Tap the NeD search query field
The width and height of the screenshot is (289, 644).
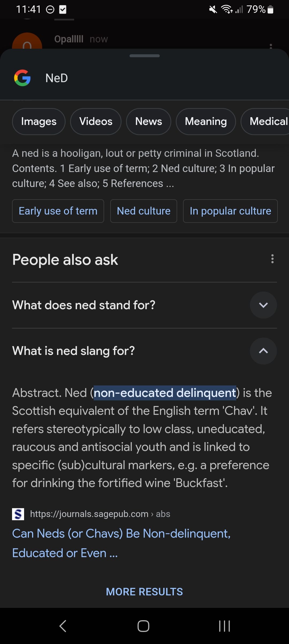tap(161, 78)
